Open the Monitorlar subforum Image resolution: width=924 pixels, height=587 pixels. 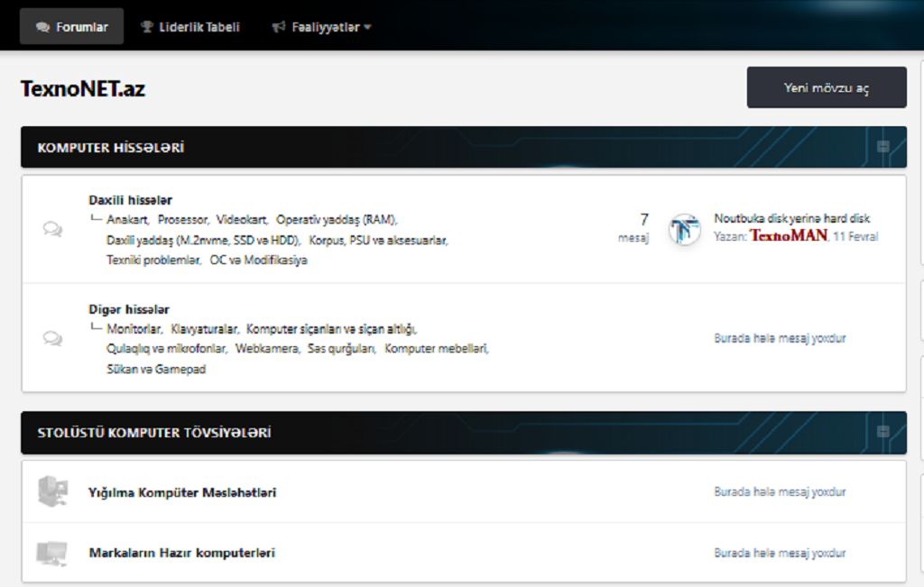pyautogui.click(x=134, y=329)
